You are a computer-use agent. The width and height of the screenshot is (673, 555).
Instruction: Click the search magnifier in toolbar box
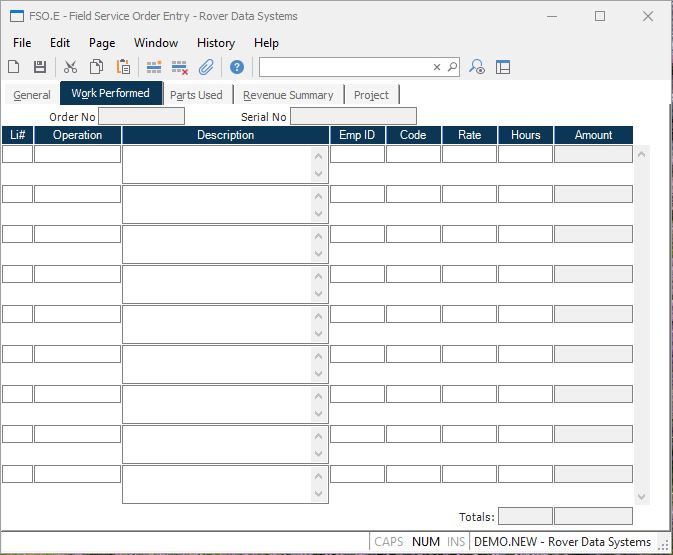point(452,67)
